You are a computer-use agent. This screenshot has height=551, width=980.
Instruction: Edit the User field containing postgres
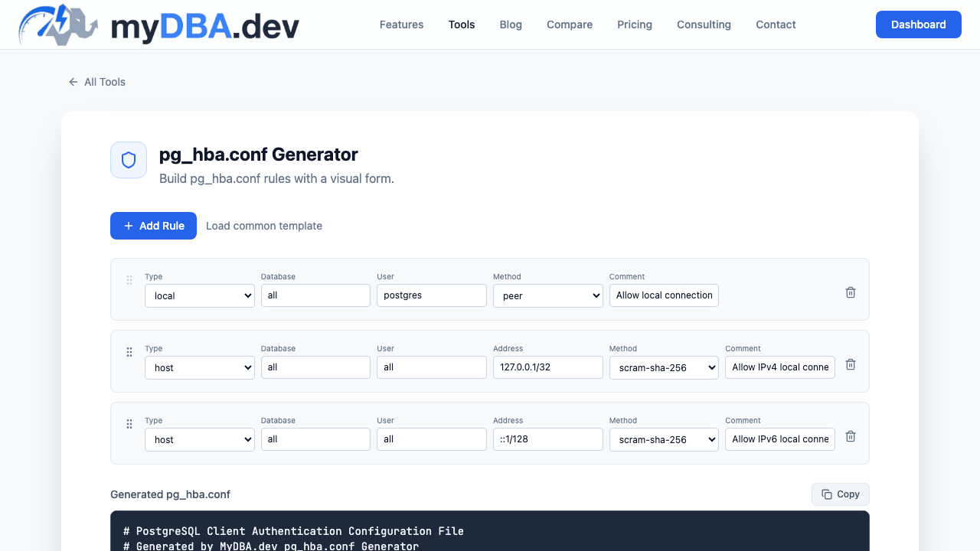(432, 295)
